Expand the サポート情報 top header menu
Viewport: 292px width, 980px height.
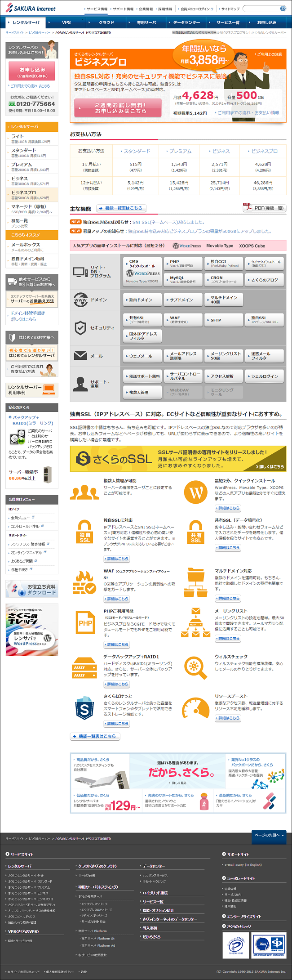[122, 9]
